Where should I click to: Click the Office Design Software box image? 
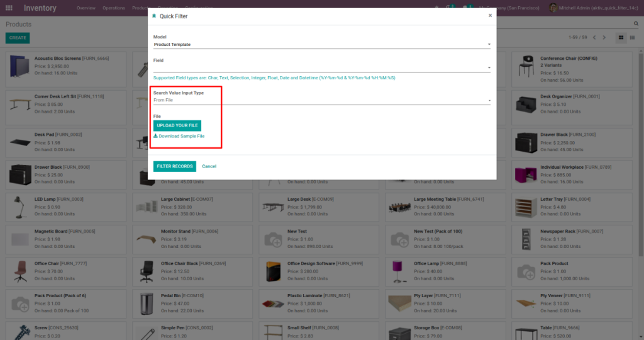[x=273, y=271]
